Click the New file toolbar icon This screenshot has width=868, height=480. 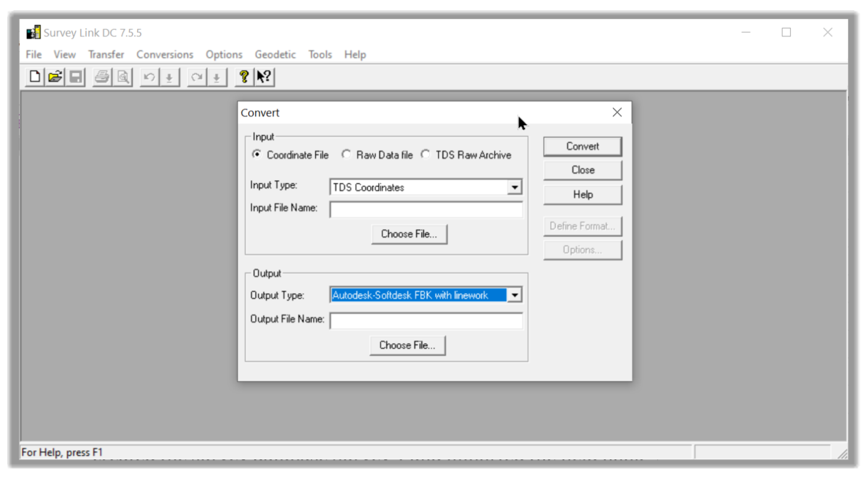coord(34,77)
